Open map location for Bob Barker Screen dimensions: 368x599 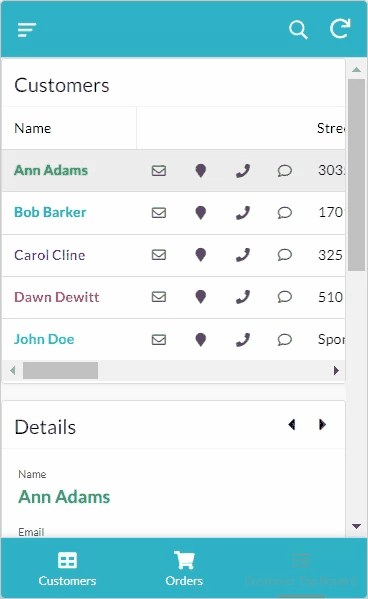[x=201, y=213]
